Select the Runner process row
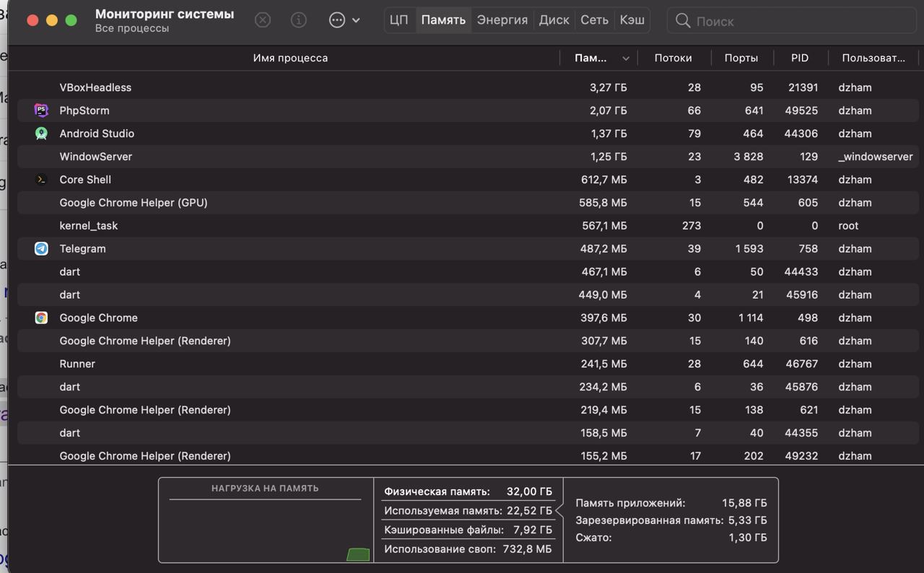 pyautogui.click(x=468, y=364)
